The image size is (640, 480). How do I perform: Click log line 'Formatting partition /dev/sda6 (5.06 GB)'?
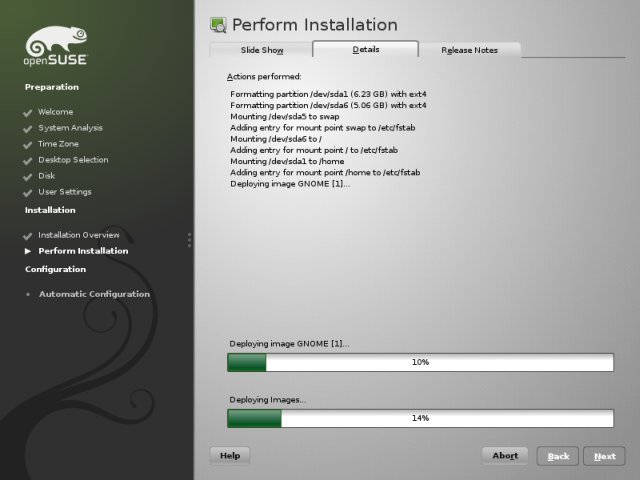pos(328,105)
